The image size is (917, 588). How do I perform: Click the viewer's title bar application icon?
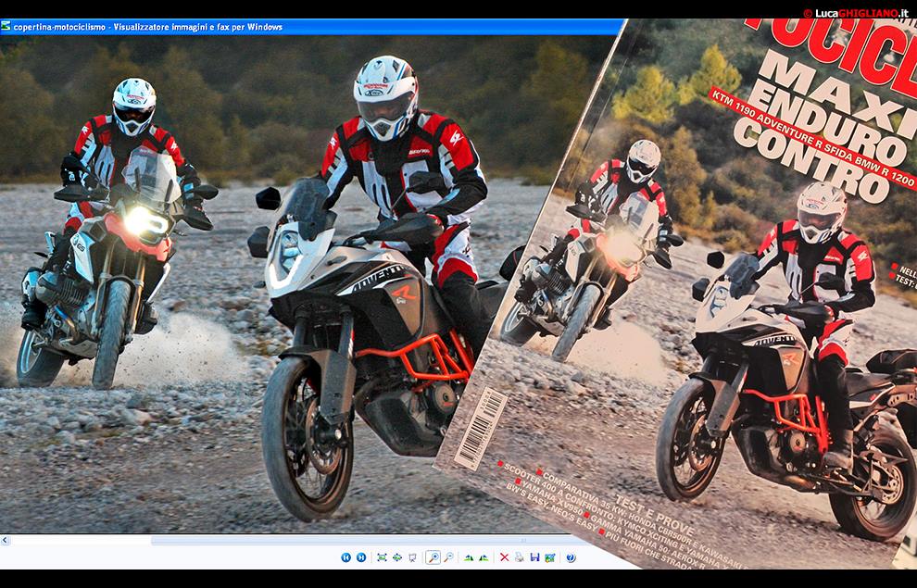6,26
